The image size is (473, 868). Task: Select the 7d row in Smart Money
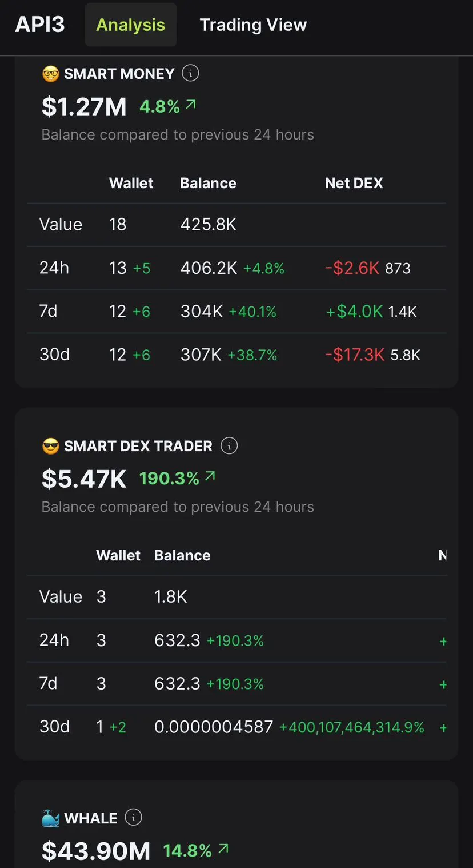pyautogui.click(x=49, y=311)
